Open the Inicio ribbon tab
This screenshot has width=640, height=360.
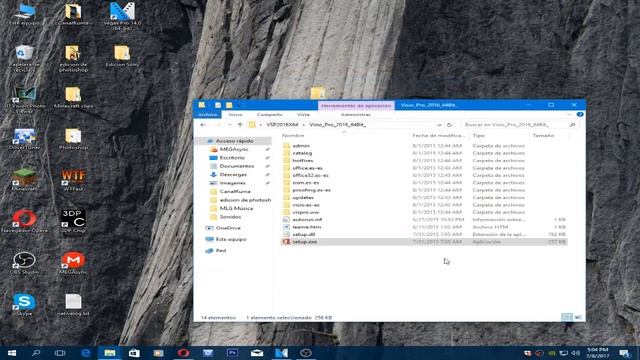235,115
